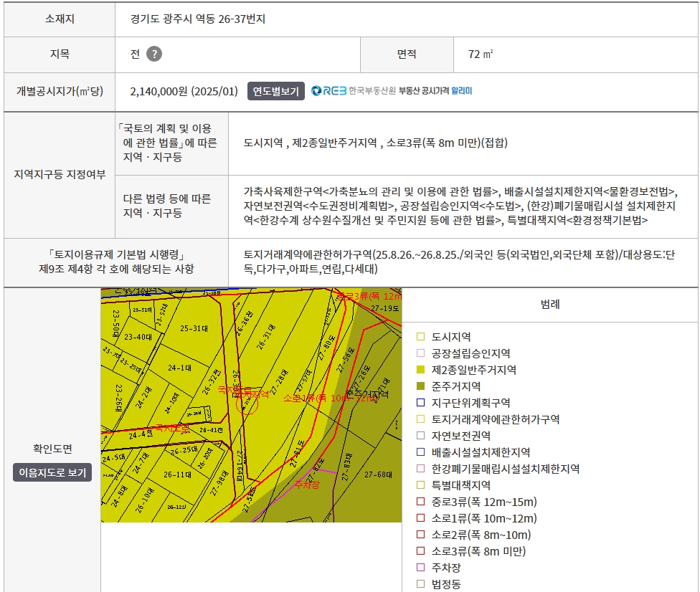Click the 확인도면 label
This screenshot has height=592, width=700.
tap(52, 449)
